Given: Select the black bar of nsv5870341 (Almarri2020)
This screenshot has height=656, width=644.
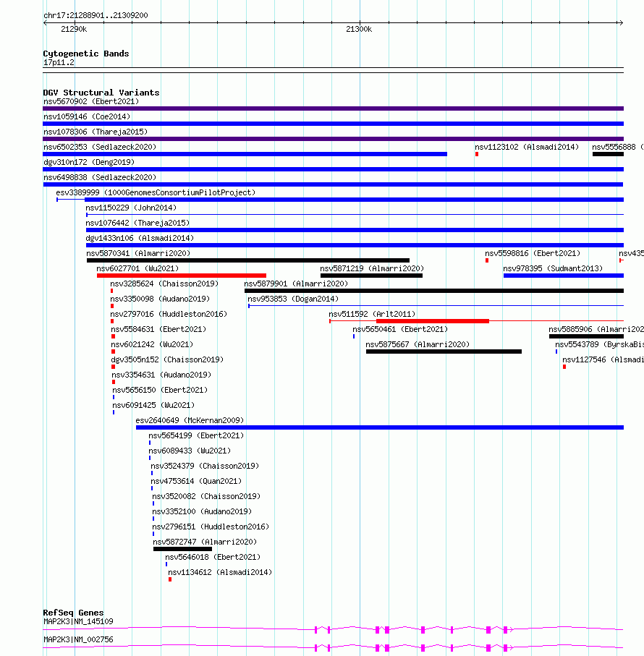Looking at the screenshot, I should pyautogui.click(x=248, y=260).
